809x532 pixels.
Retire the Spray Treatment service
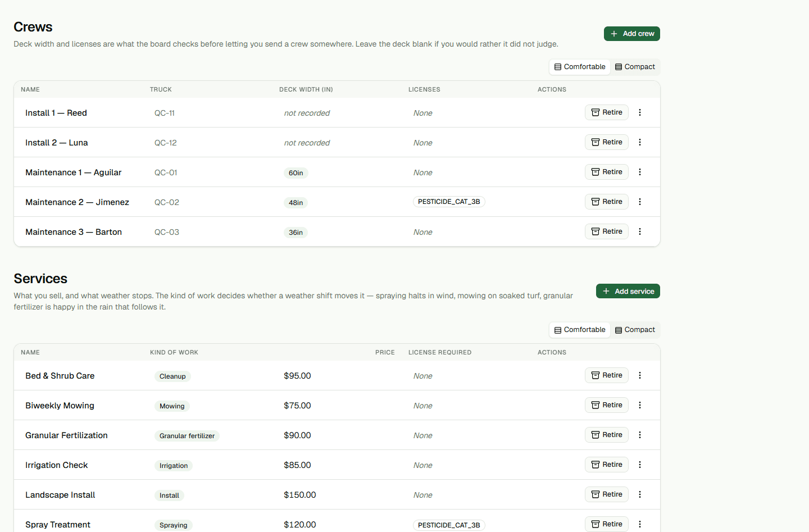tap(607, 524)
